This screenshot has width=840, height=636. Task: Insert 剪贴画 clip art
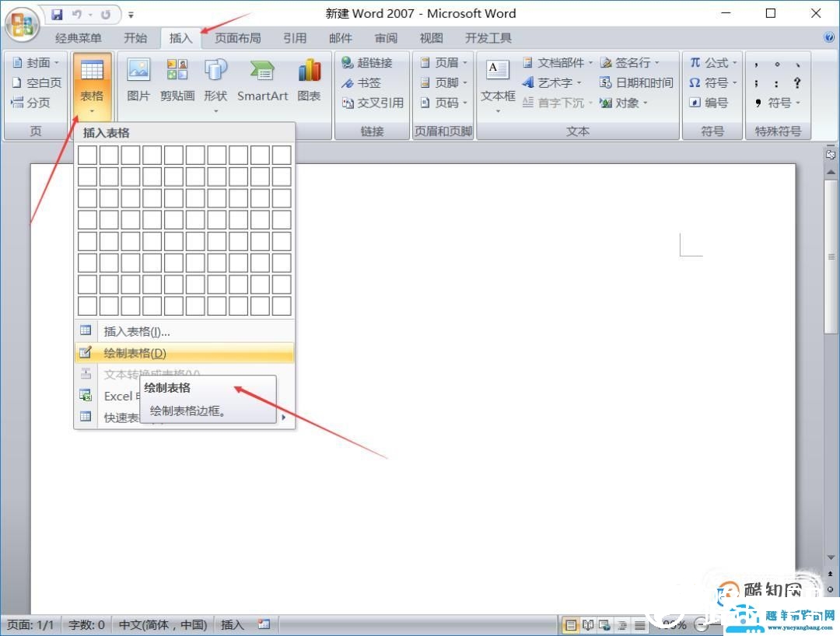click(x=177, y=80)
